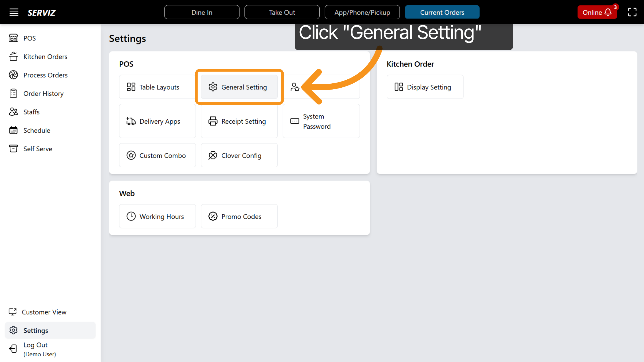
Task: Open the Receipt Setting printer icon
Action: click(213, 121)
